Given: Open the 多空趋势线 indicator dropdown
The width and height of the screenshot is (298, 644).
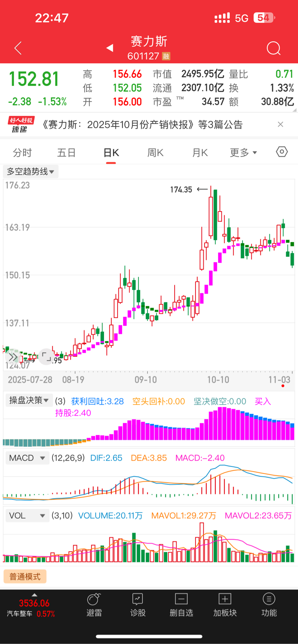Looking at the screenshot, I should pos(31,171).
